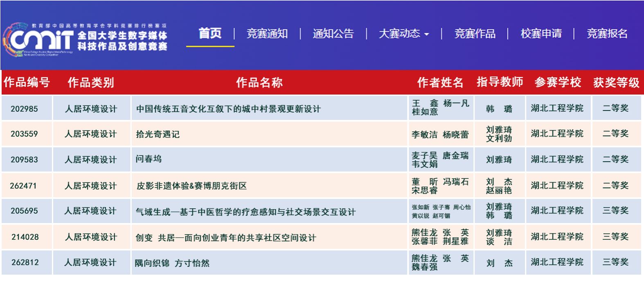Click the 参赛学校 column header
Image resolution: width=644 pixels, height=291 pixels.
click(x=558, y=82)
